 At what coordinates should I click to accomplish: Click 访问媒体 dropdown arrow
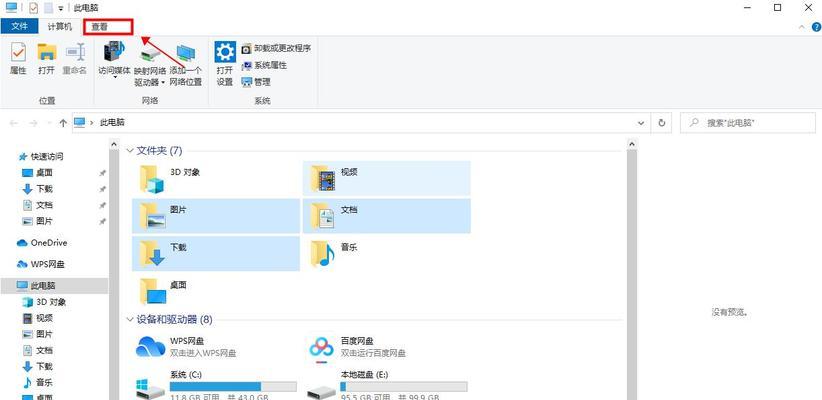[x=114, y=78]
